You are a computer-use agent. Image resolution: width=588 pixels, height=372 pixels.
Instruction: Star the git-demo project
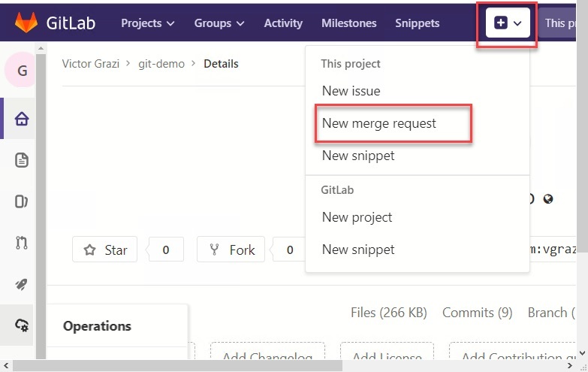tap(105, 250)
